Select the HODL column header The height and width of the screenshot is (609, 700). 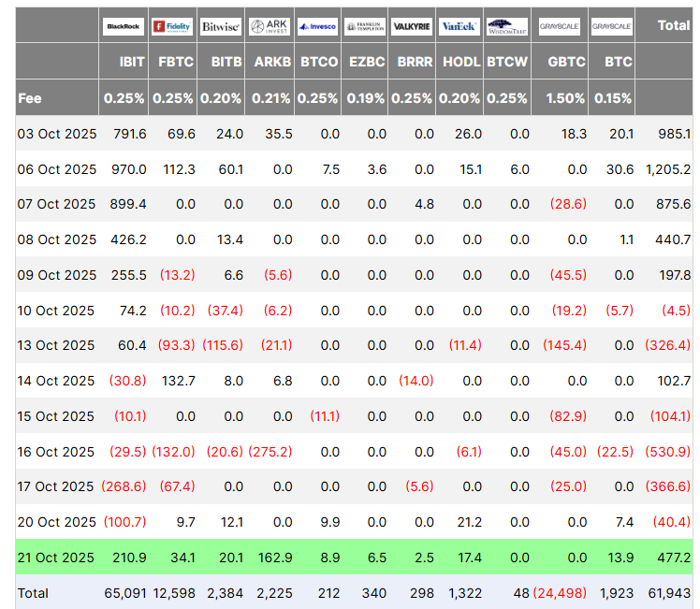click(x=460, y=62)
